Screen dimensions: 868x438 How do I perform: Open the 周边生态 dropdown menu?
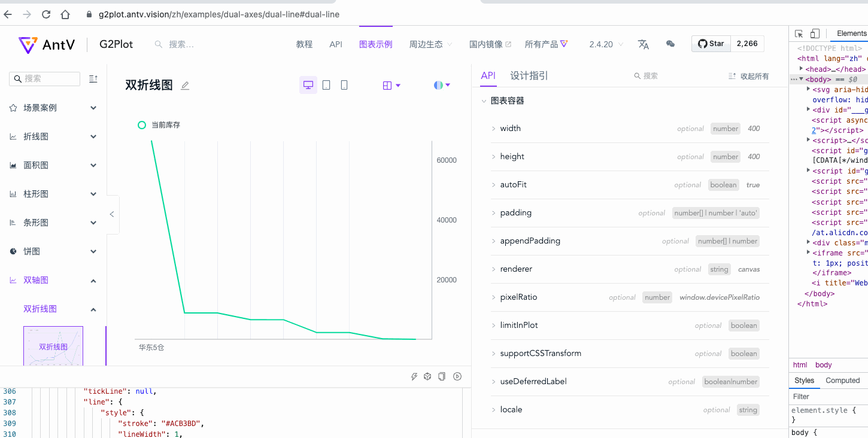[x=430, y=44]
